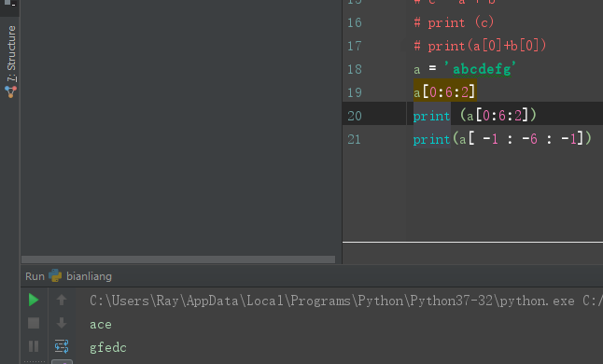Click the up stack trace arrow

click(x=62, y=300)
